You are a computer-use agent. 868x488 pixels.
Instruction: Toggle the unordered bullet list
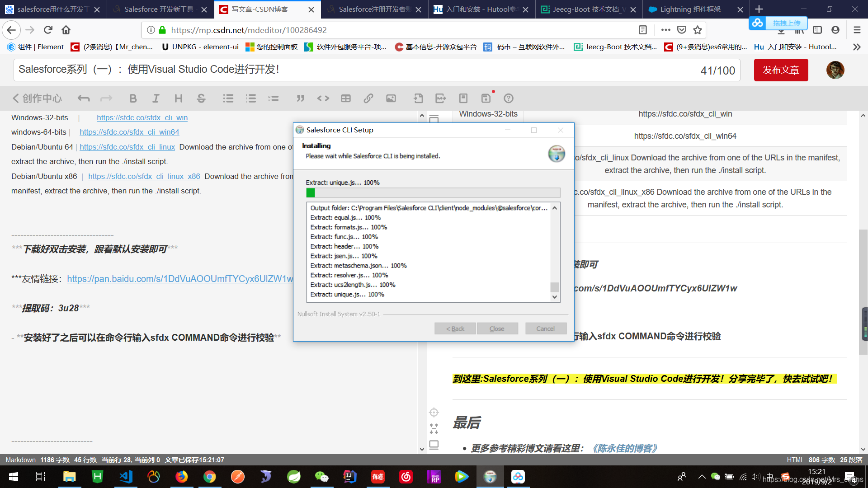(228, 99)
